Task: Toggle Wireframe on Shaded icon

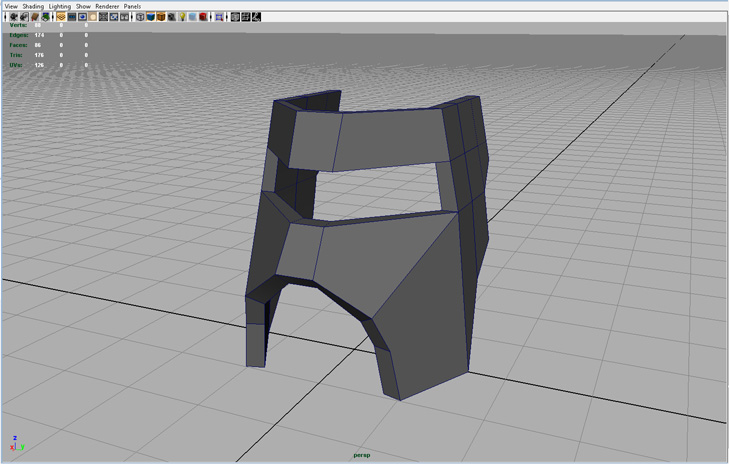Action: tap(161, 17)
